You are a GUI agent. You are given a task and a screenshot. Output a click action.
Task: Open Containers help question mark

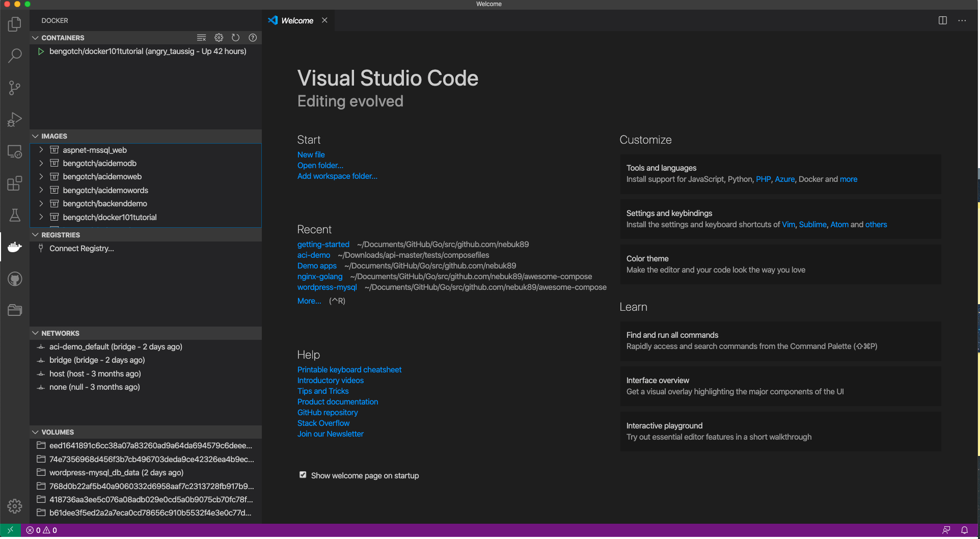point(253,37)
